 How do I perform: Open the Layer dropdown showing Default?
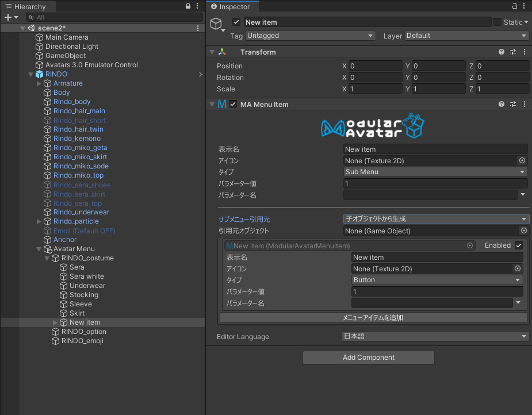(x=466, y=36)
